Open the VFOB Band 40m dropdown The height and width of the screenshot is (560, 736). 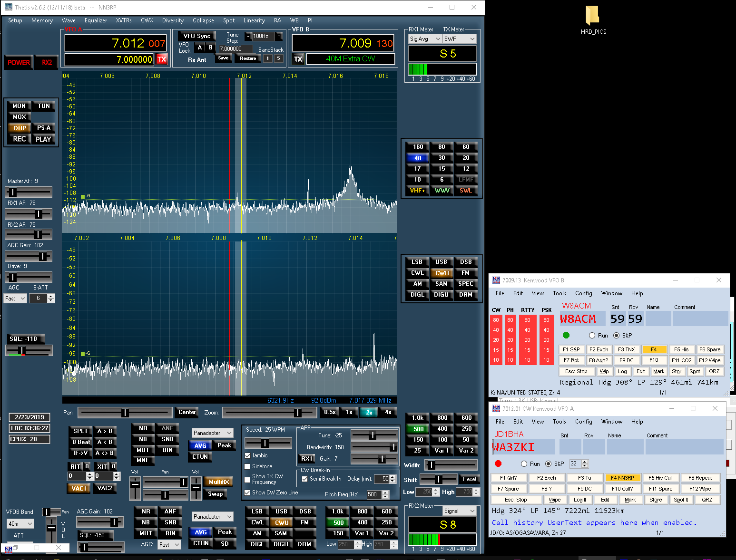(20, 524)
